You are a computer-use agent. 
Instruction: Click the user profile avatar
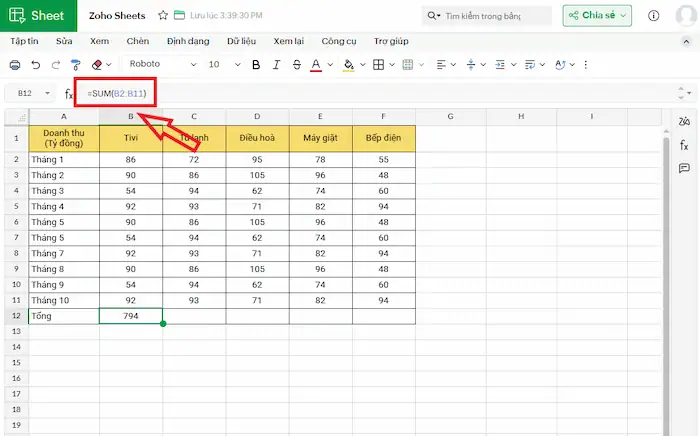686,16
